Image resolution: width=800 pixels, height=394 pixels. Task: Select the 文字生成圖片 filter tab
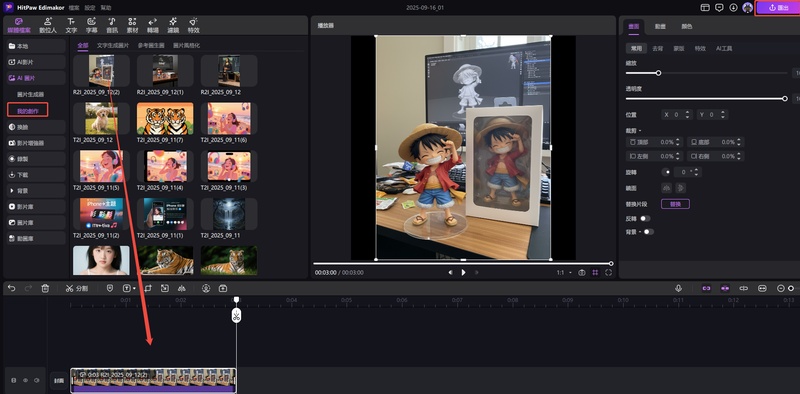pyautogui.click(x=113, y=45)
